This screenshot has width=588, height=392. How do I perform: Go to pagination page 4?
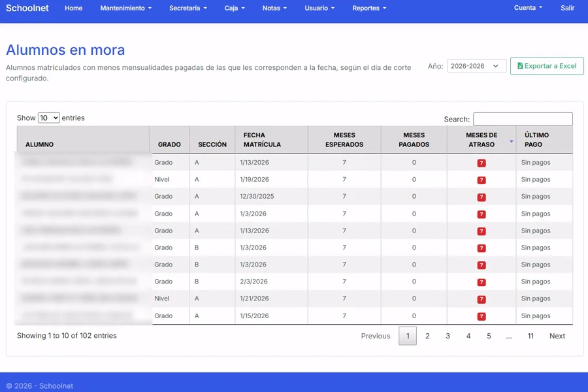tap(468, 336)
